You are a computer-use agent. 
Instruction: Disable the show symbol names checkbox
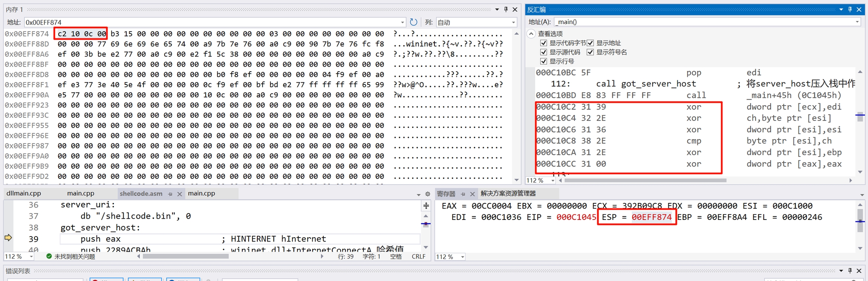590,52
